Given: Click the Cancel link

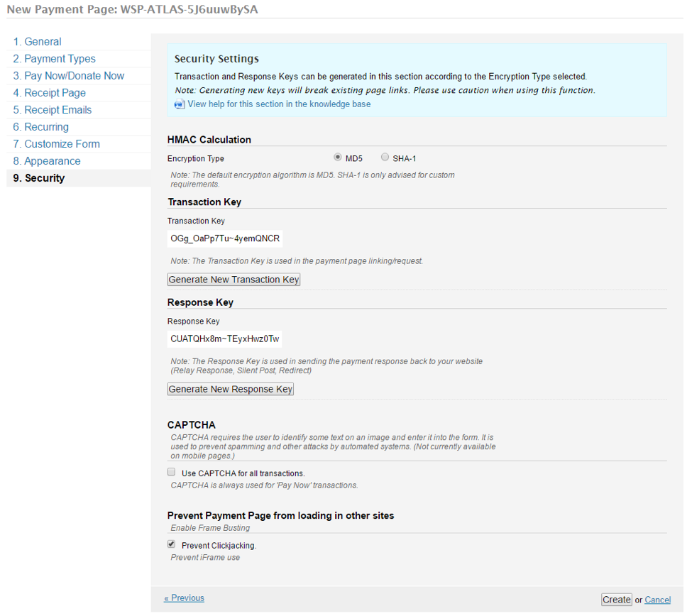Looking at the screenshot, I should (x=657, y=600).
